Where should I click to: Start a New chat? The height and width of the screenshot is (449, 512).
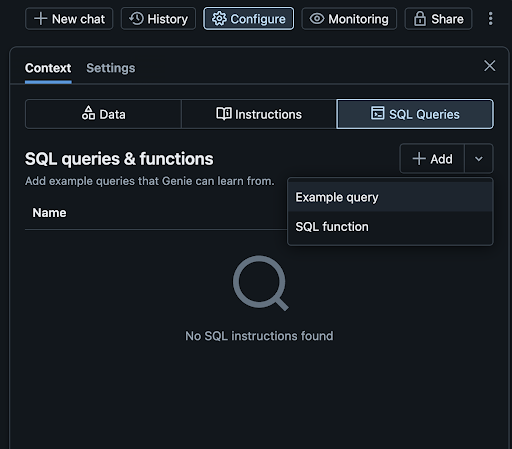(69, 19)
